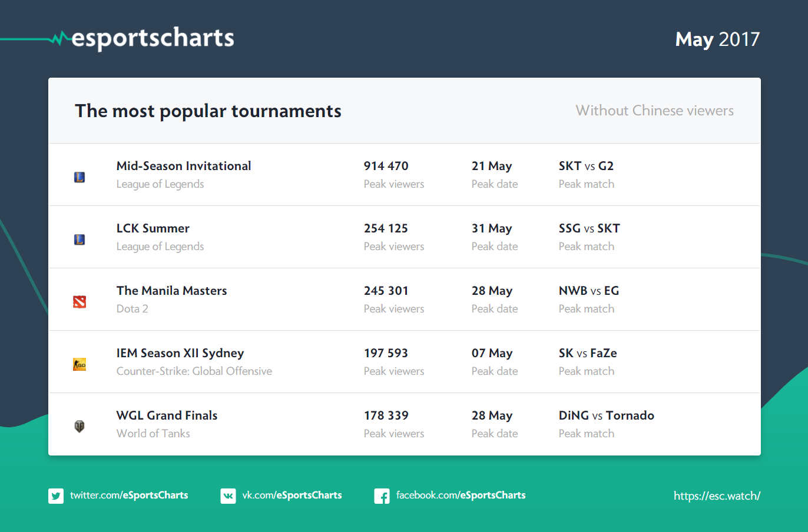Open the vk.com/eSportsCharts link
This screenshot has height=532, width=808.
(292, 496)
